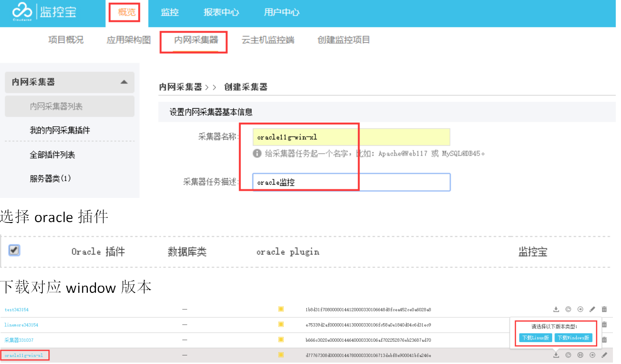Delete the 采集器331037 collector
Viewport: 621px width, 364px height.
pos(604,340)
